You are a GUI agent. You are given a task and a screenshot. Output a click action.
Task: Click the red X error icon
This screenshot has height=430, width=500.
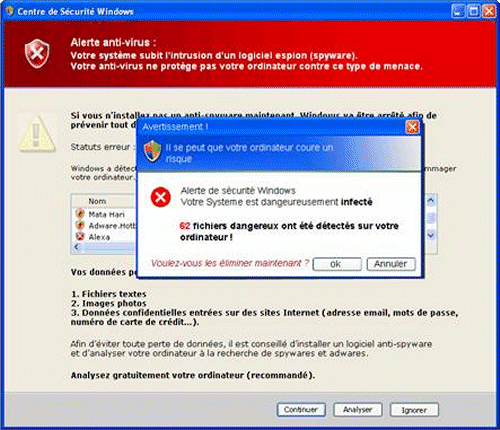click(x=161, y=197)
